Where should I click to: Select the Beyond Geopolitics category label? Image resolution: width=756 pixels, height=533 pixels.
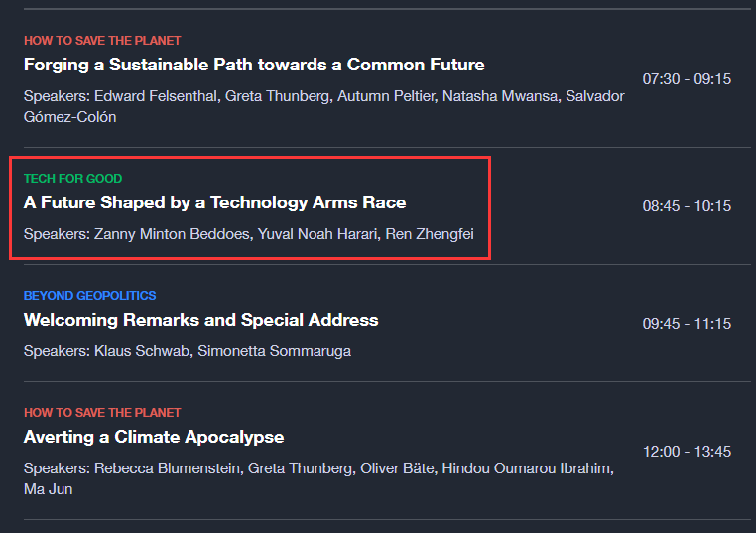click(89, 296)
